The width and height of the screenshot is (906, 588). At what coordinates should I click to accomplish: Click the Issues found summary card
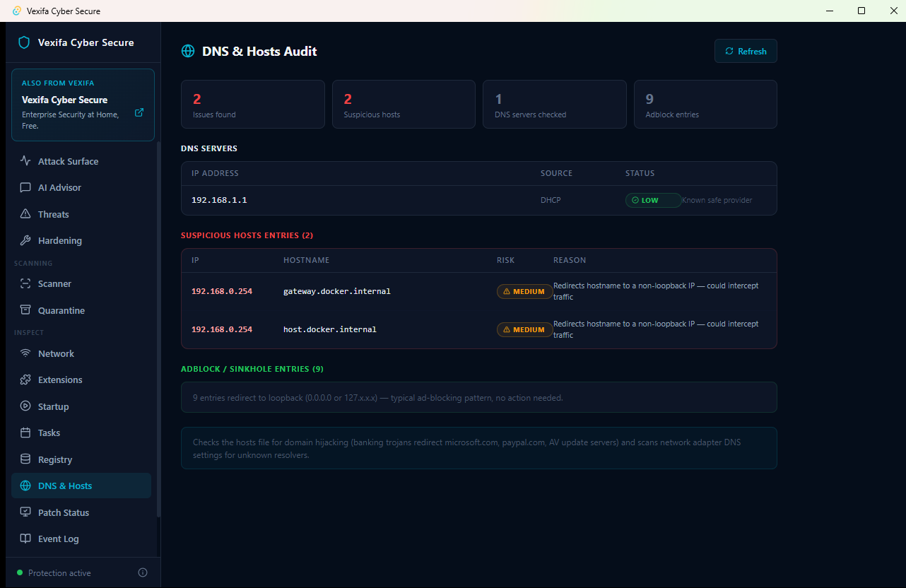click(253, 104)
